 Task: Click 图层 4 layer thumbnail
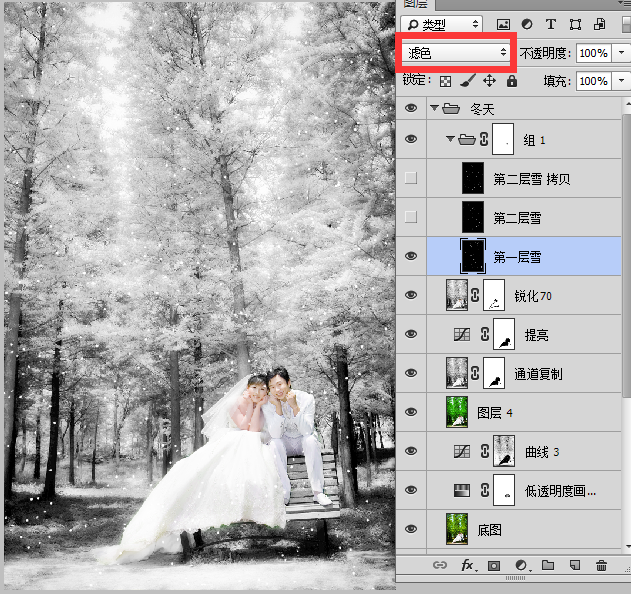(457, 412)
